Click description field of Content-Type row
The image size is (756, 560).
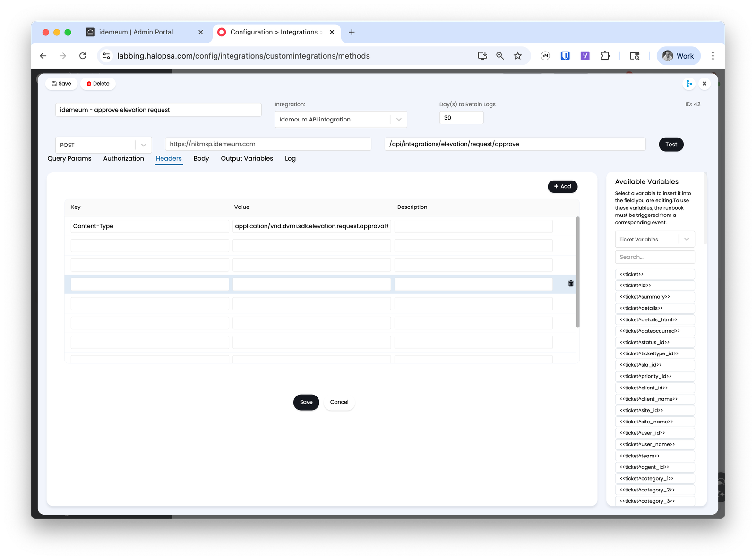[473, 226]
